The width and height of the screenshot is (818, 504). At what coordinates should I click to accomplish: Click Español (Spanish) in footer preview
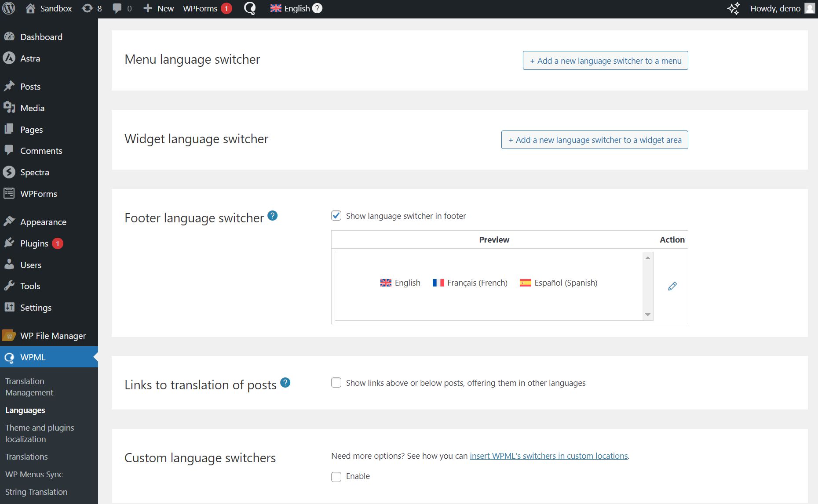pyautogui.click(x=559, y=283)
